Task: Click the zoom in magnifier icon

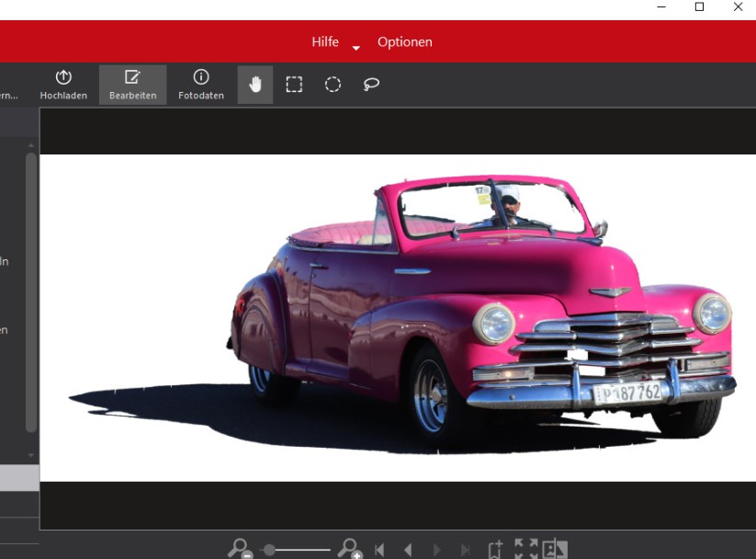Action: (x=350, y=549)
